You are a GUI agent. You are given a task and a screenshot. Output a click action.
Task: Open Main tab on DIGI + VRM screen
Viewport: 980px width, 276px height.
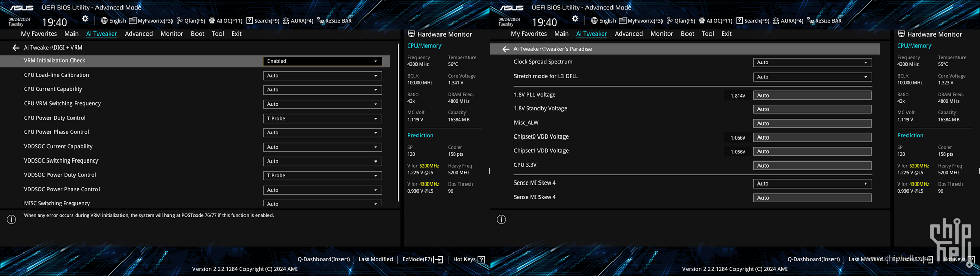pyautogui.click(x=71, y=34)
